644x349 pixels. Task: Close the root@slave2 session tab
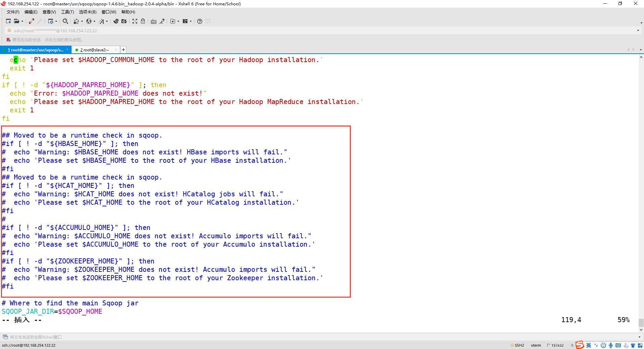[116, 50]
